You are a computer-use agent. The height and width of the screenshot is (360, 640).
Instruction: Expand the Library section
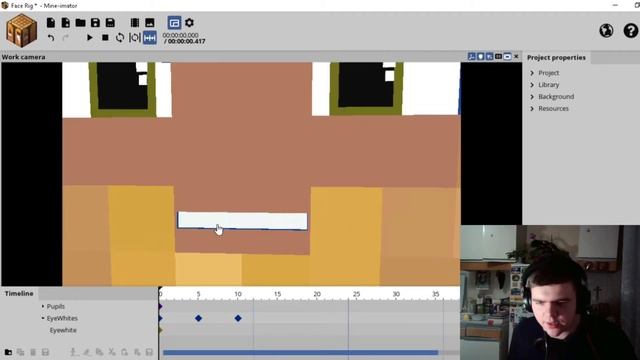tap(532, 85)
